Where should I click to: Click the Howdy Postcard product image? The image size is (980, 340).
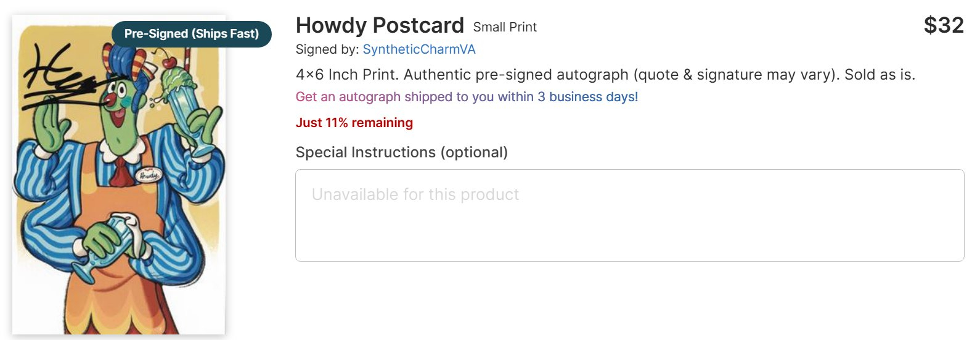(x=118, y=204)
